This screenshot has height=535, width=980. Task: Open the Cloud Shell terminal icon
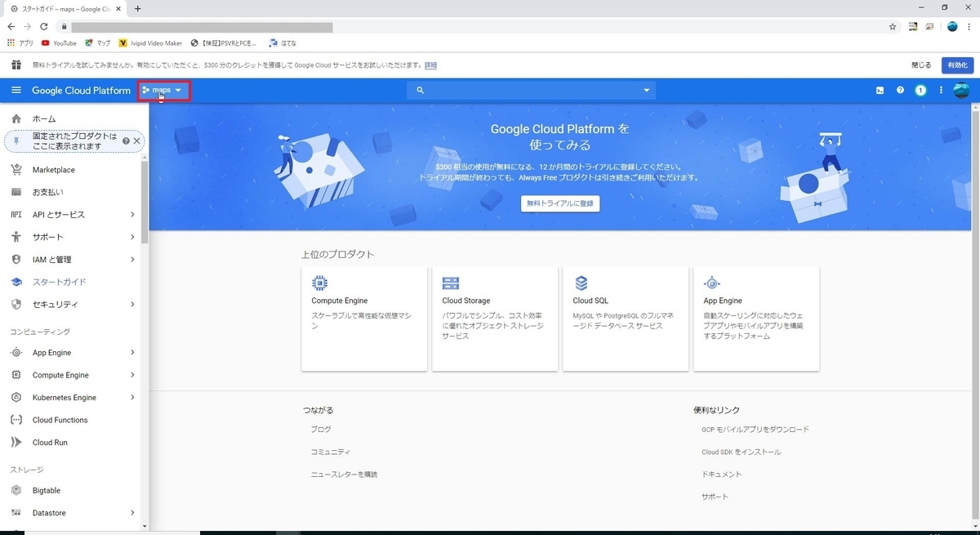pyautogui.click(x=880, y=90)
